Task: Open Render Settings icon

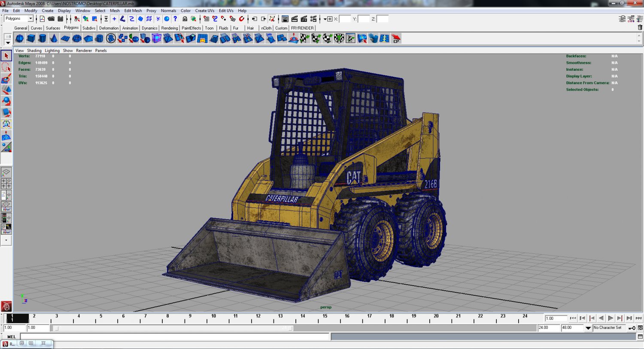Action: coord(313,19)
